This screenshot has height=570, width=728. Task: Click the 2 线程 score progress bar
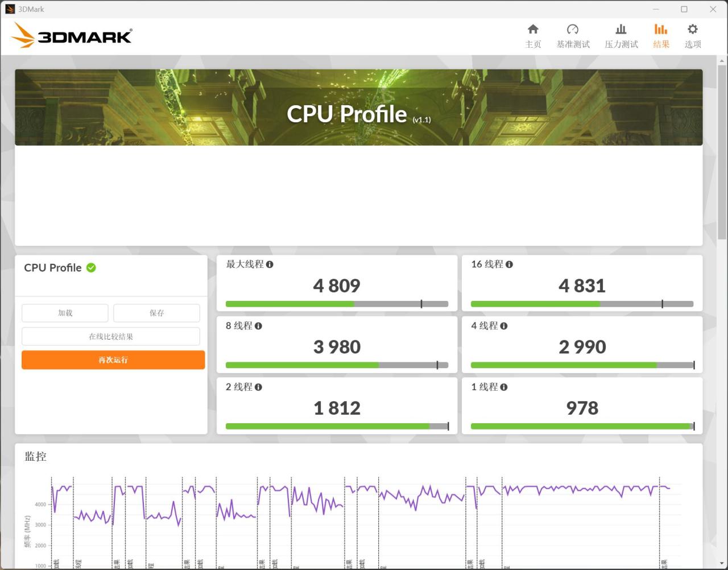337,426
